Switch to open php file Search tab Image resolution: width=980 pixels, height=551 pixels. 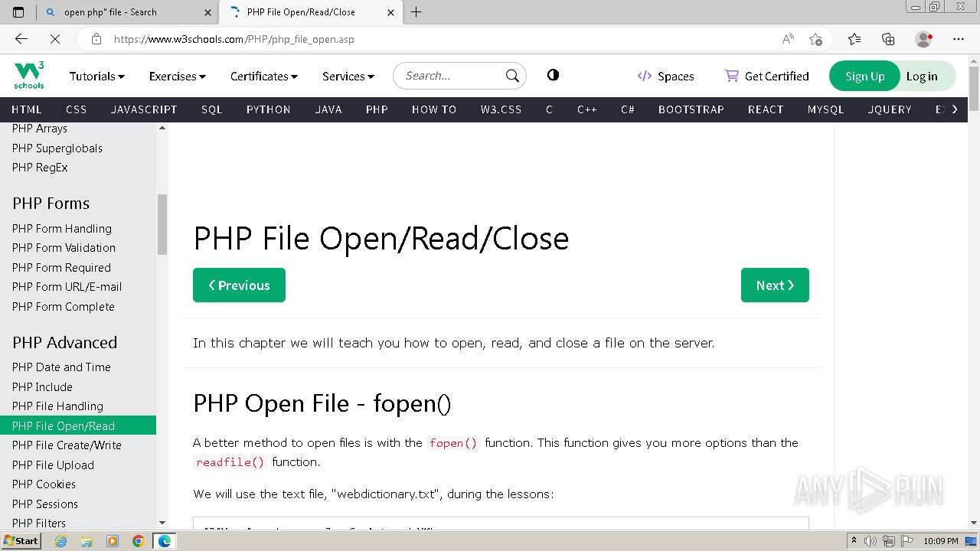tap(128, 12)
